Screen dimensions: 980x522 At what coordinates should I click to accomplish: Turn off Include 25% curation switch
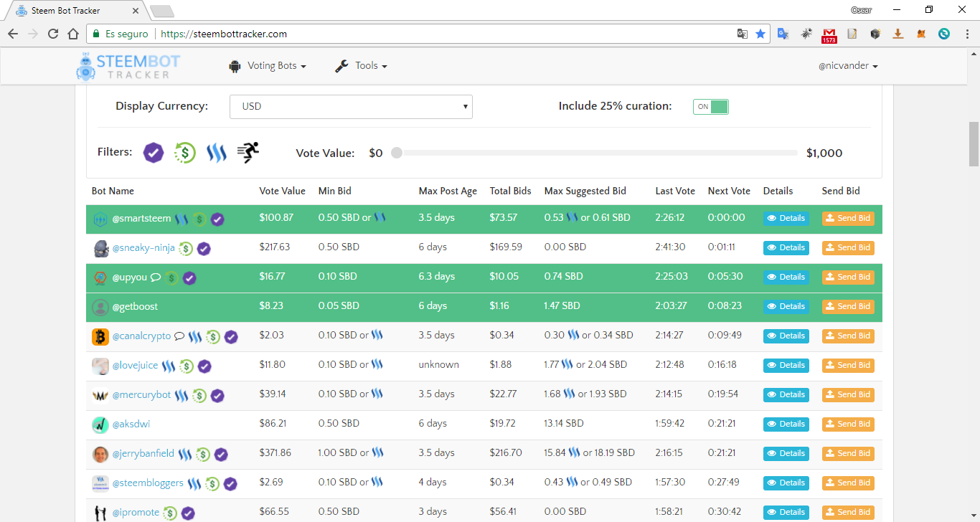pyautogui.click(x=711, y=106)
